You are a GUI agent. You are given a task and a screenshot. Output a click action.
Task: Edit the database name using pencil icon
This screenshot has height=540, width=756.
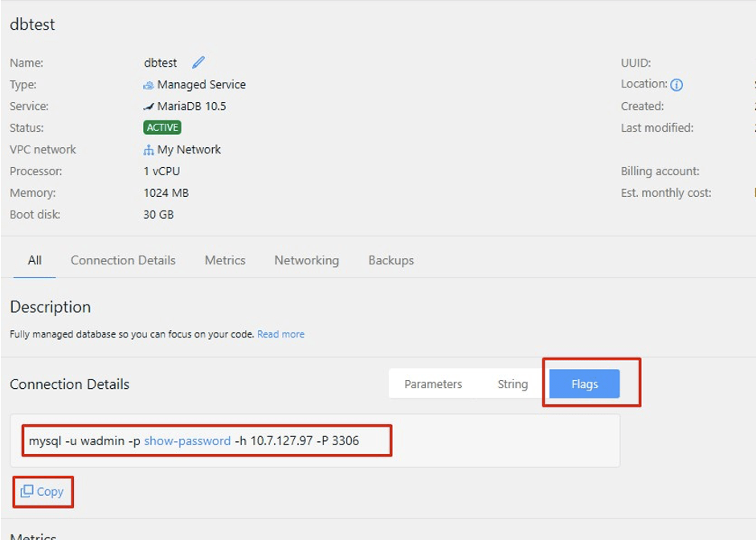coord(198,62)
